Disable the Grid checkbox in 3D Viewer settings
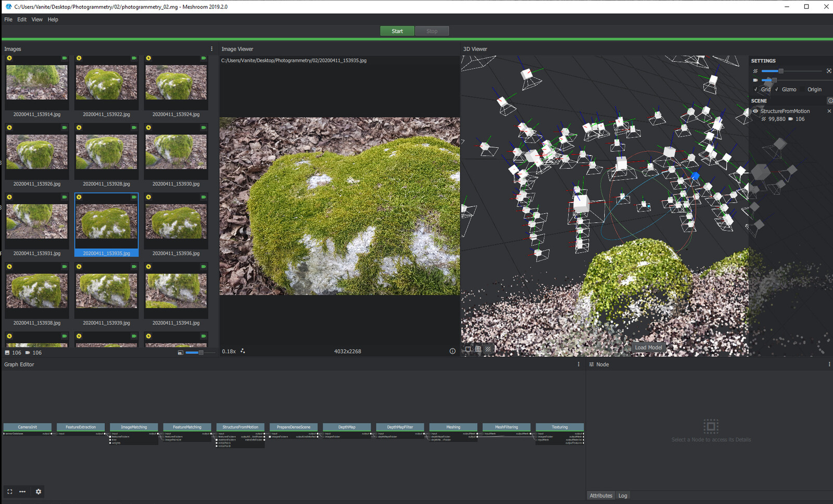833x504 pixels. (755, 89)
